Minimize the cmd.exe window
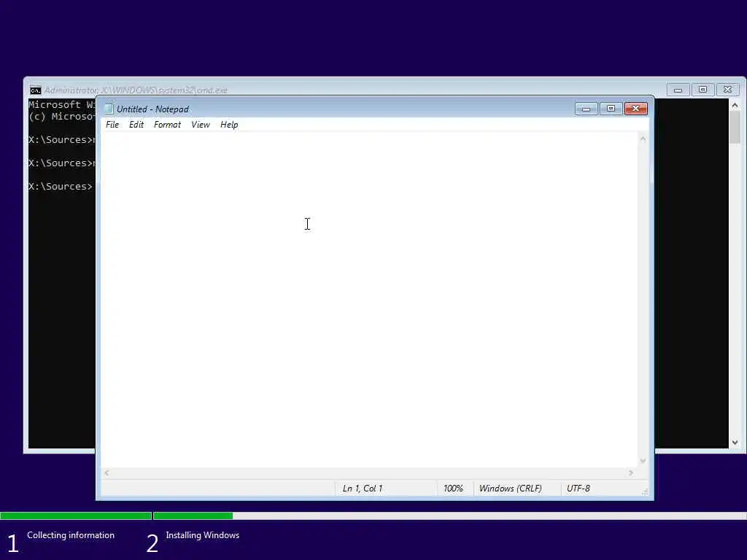 pos(678,90)
